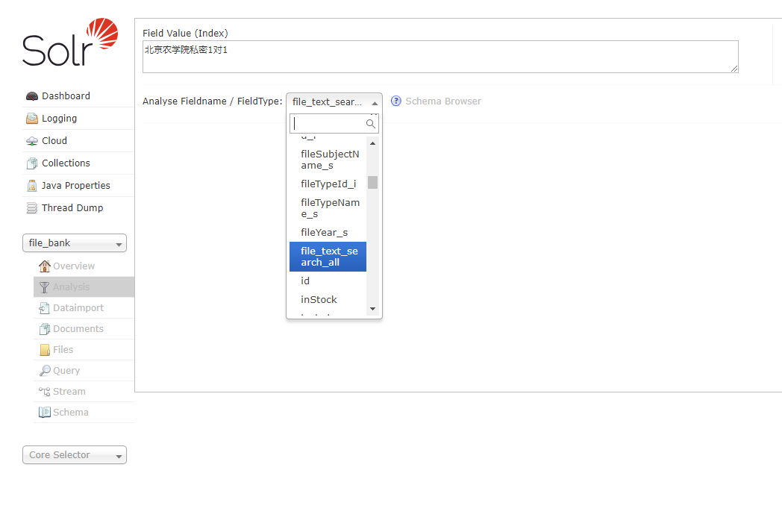Image resolution: width=782 pixels, height=532 pixels.
Task: Select highlighted file_text_search_all option
Action: (x=328, y=257)
